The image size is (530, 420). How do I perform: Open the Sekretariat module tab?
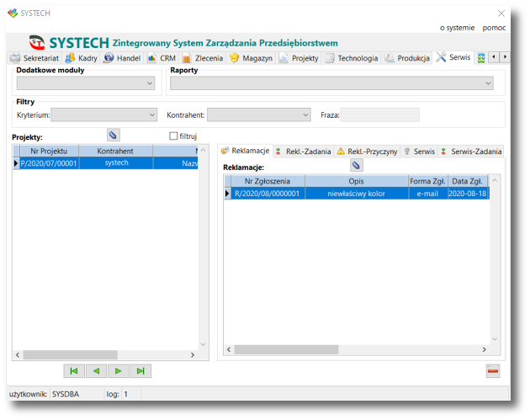[x=34, y=58]
